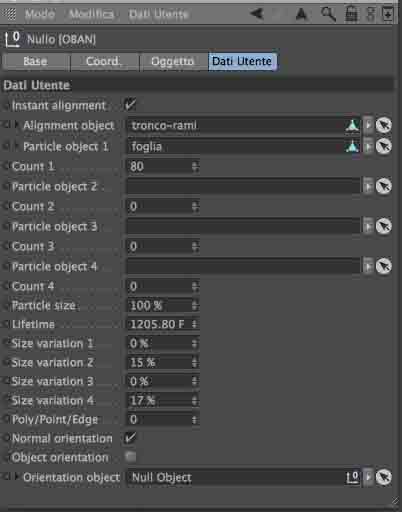Uncheck Normal orientation

point(130,438)
